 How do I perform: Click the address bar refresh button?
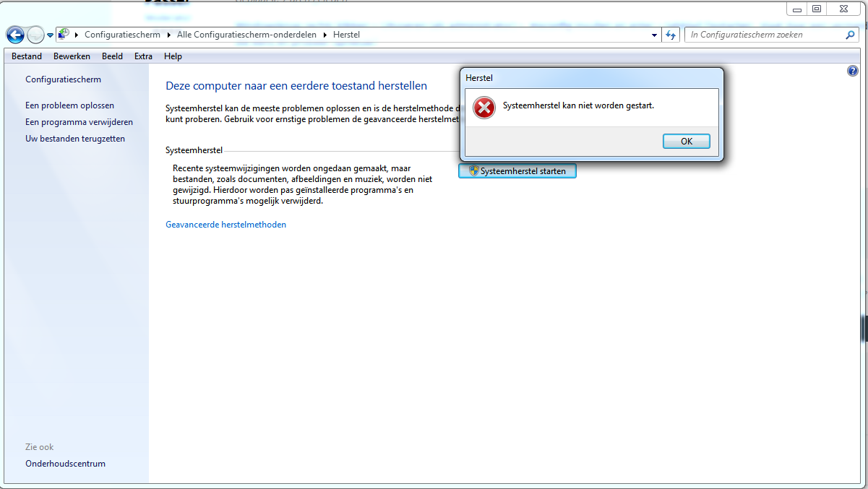[x=671, y=35]
